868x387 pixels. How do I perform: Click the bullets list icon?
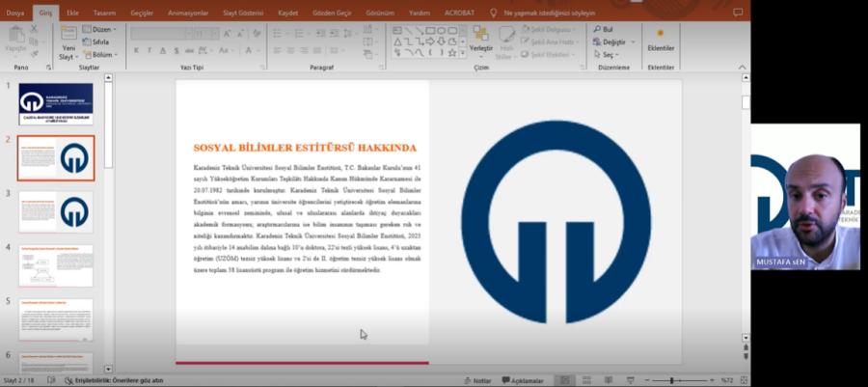click(x=279, y=34)
